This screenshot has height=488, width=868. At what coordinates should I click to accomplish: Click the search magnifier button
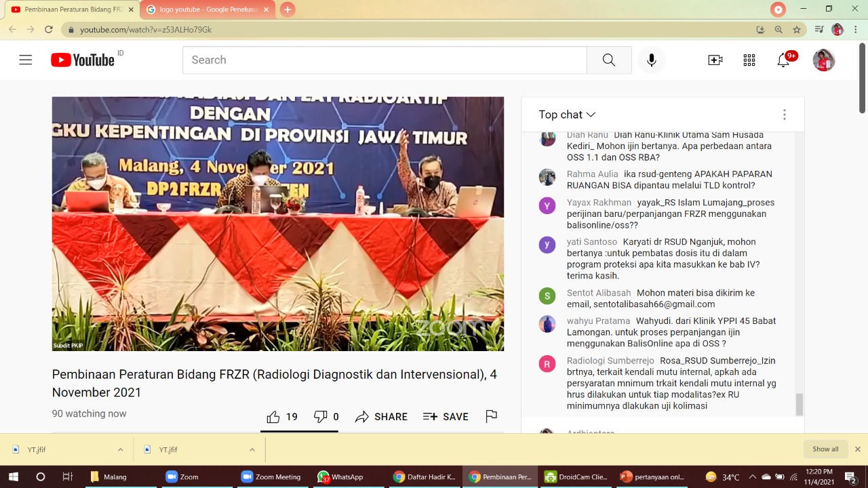[609, 60]
